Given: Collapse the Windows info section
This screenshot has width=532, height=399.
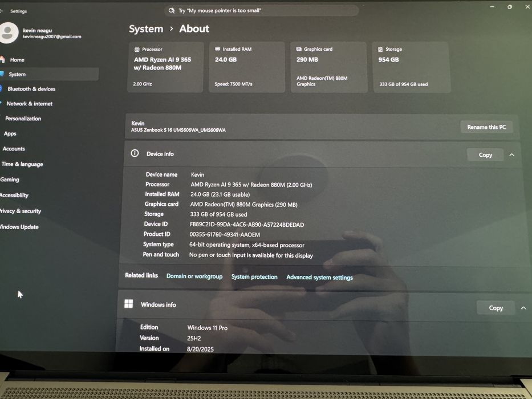Looking at the screenshot, I should click(x=523, y=308).
